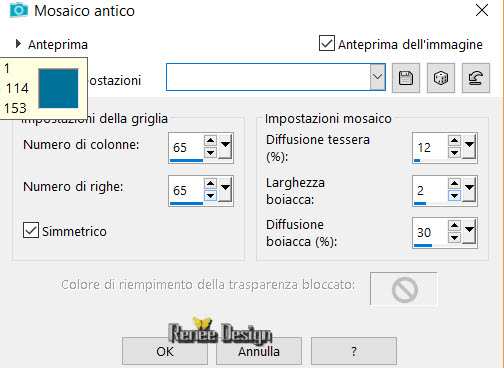The image size is (504, 368).
Task: Expand the Anteprima disclosure triangle
Action: 18,44
